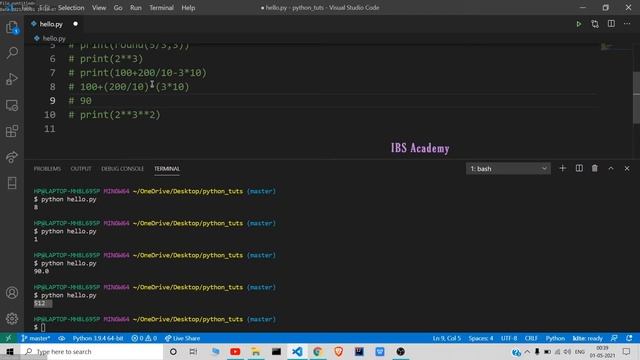Viewport: 640px width, 360px height.
Task: Click code line '# print(2**3**2)'
Action: [x=115, y=115]
